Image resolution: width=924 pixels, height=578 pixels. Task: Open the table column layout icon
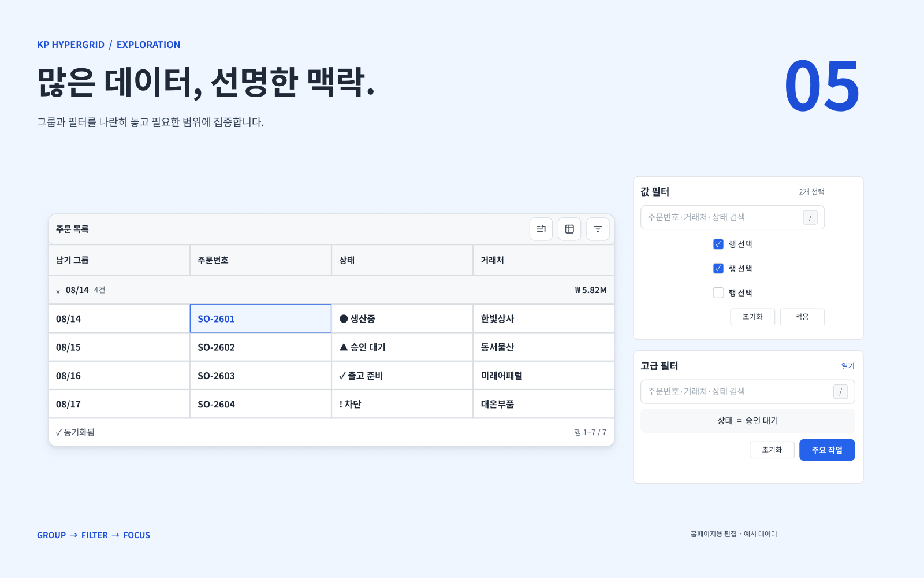[569, 229]
